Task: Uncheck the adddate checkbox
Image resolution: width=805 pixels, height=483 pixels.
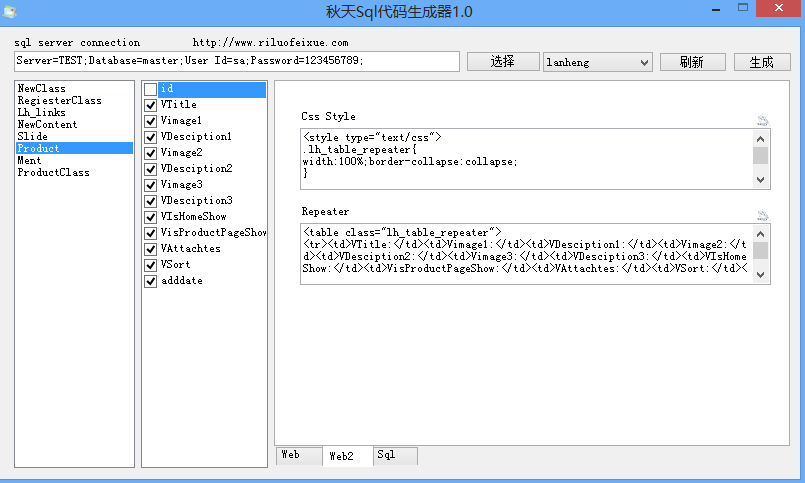Action: (x=150, y=281)
